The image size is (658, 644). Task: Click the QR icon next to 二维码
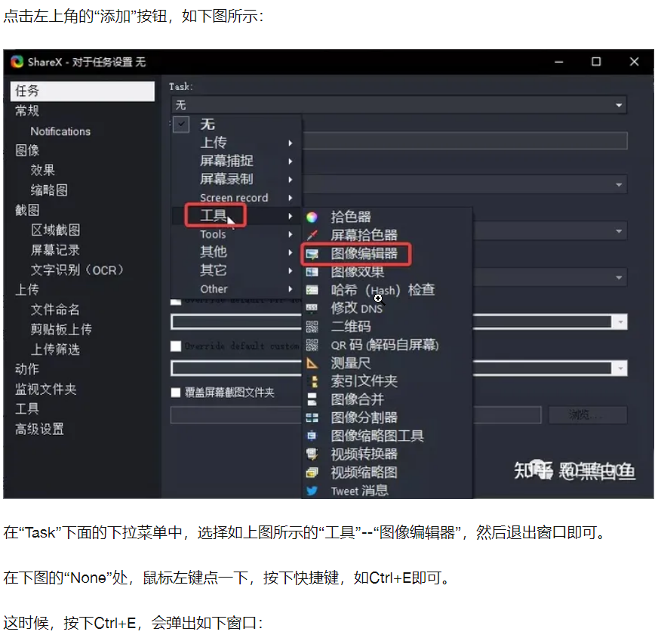[x=312, y=327]
